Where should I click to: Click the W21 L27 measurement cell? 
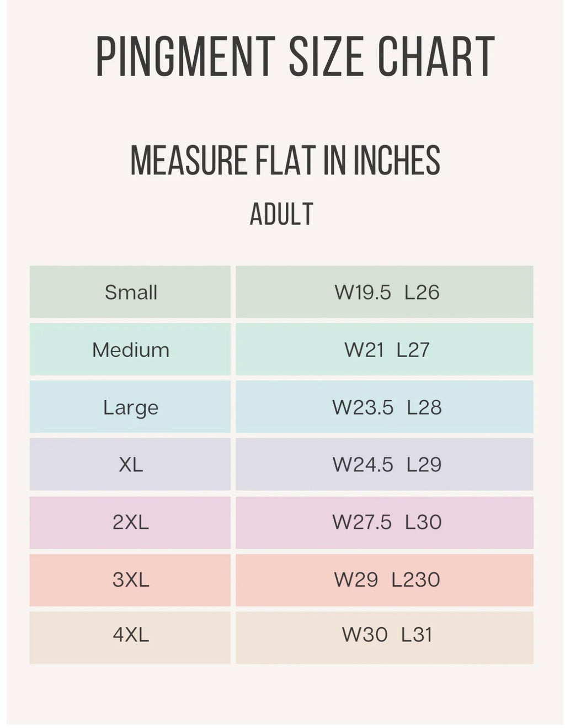click(x=386, y=350)
